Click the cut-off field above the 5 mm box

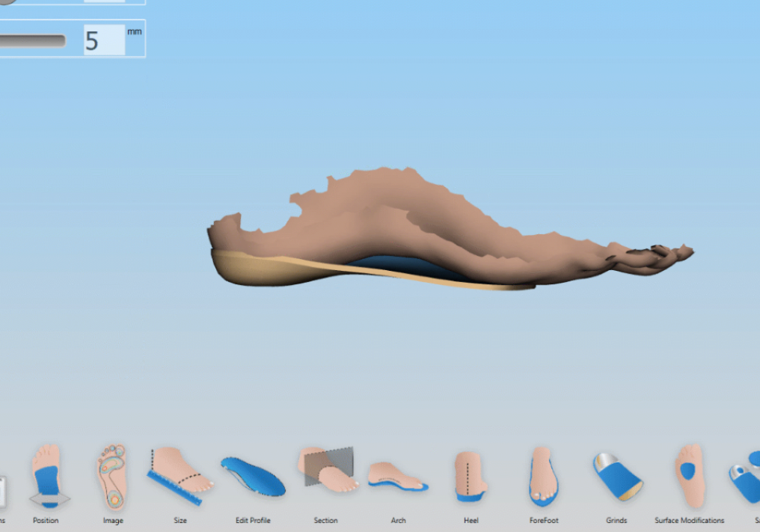point(103,1)
